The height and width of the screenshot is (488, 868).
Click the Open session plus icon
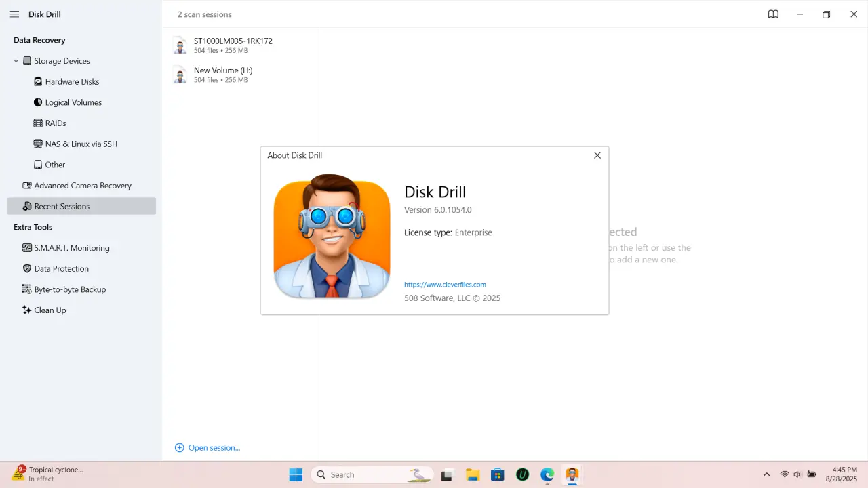pyautogui.click(x=180, y=448)
